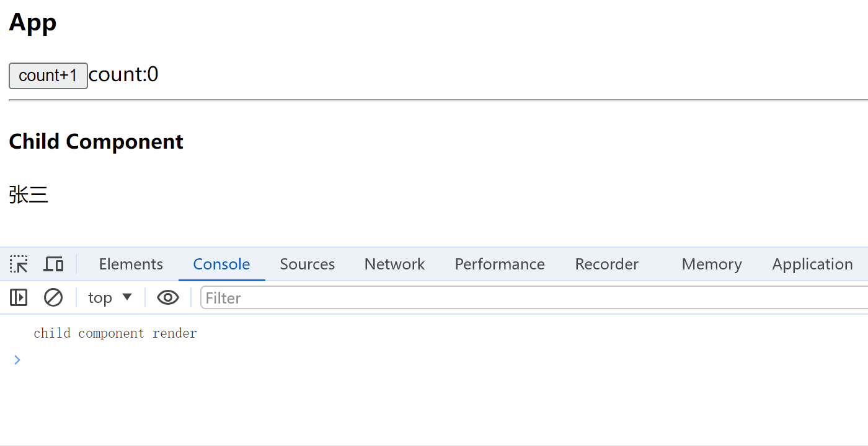Show the console sidebar panel icon
This screenshot has height=446, width=868.
coord(19,298)
